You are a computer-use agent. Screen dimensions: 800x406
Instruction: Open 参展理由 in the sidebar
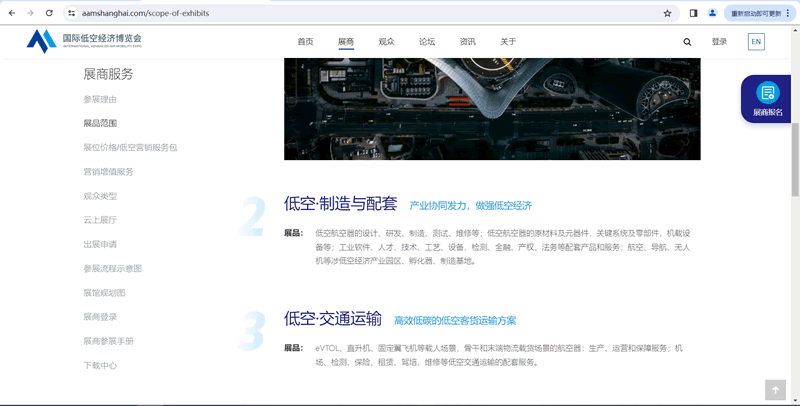click(100, 99)
